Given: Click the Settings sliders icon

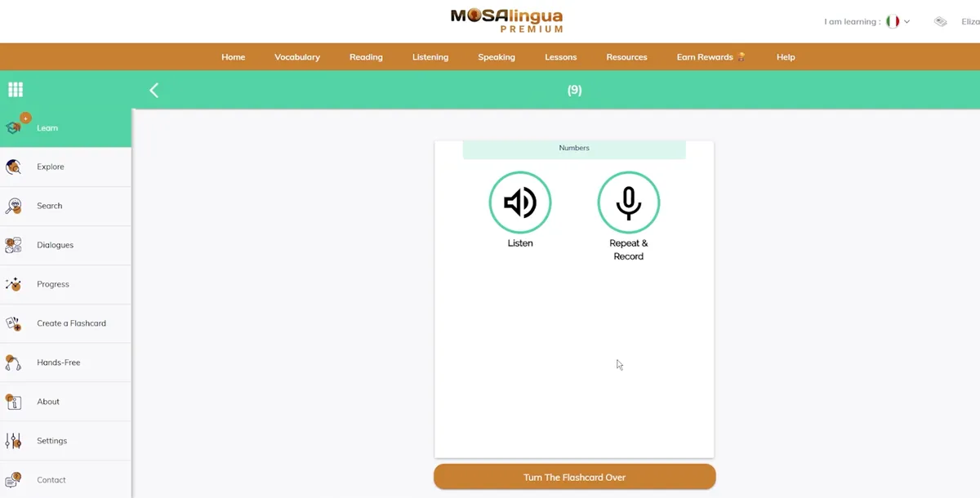Looking at the screenshot, I should tap(14, 440).
